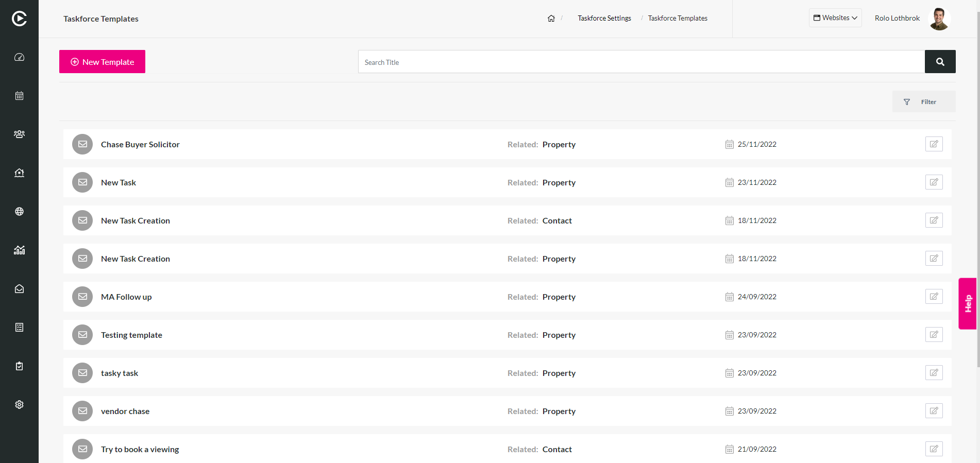Edit the New Task Creation Contact template
This screenshot has height=463, width=980.
coord(934,220)
